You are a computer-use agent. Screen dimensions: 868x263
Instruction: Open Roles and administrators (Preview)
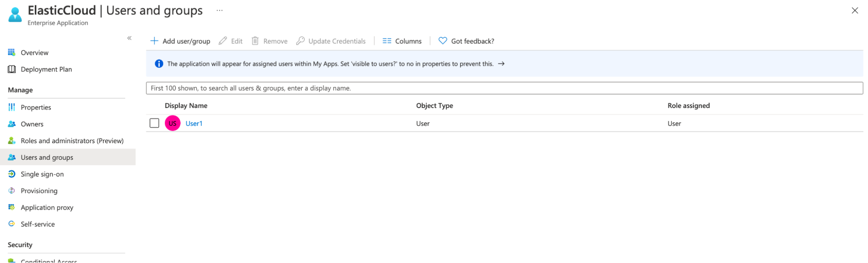[72, 141]
